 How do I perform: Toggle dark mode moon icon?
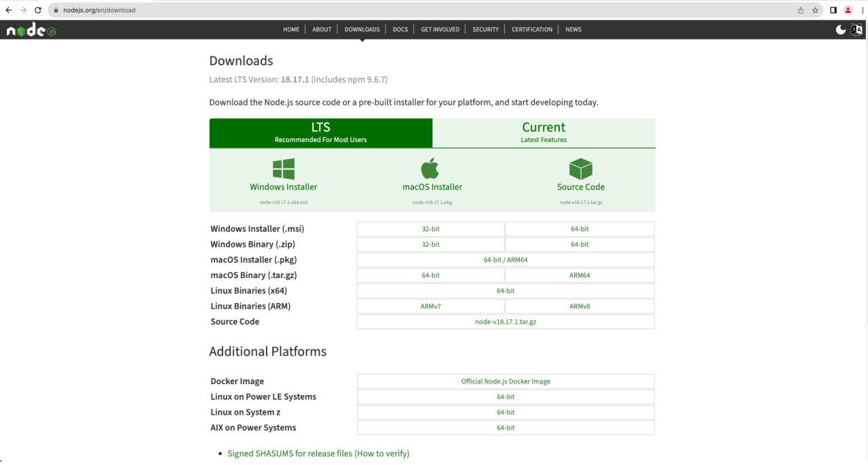(x=841, y=29)
